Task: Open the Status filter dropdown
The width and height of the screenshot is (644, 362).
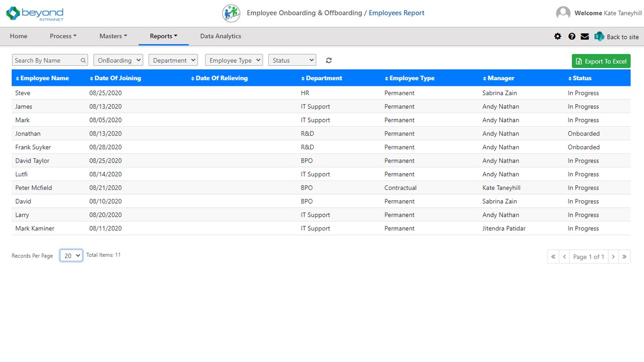Action: point(292,60)
